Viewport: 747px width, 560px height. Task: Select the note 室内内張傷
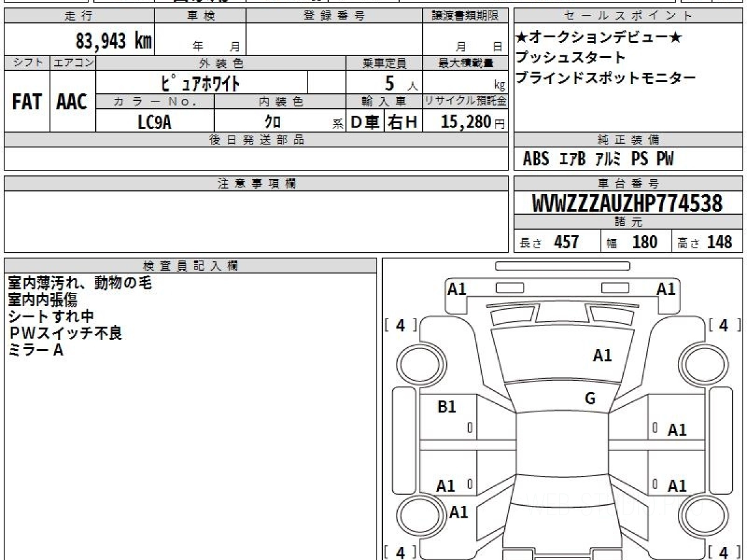pyautogui.click(x=42, y=300)
